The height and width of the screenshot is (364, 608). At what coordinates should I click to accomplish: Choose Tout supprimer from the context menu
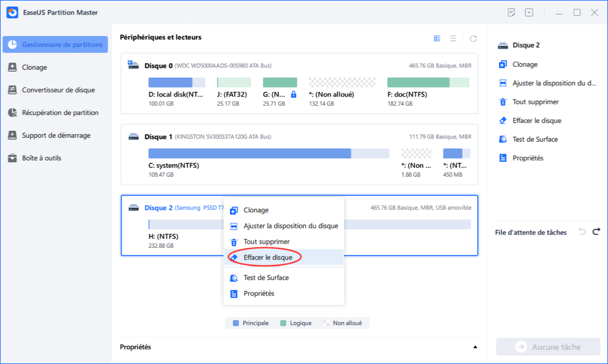tap(284, 242)
